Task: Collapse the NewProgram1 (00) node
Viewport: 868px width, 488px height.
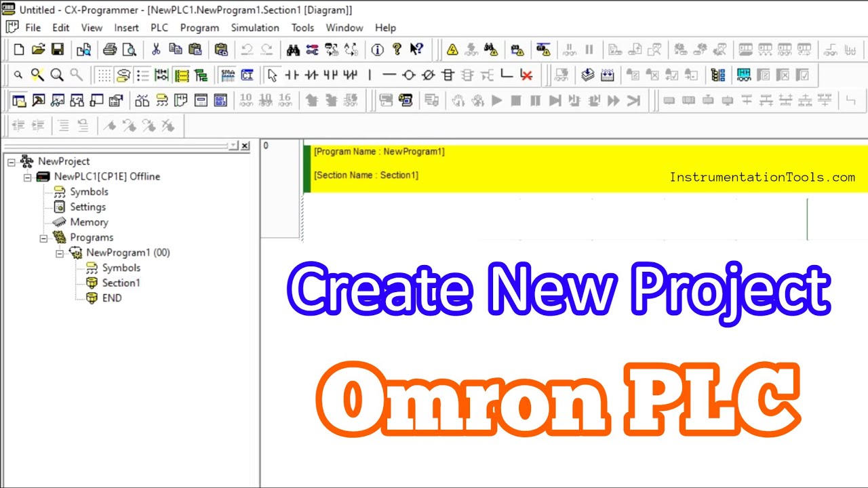Action: [60, 253]
